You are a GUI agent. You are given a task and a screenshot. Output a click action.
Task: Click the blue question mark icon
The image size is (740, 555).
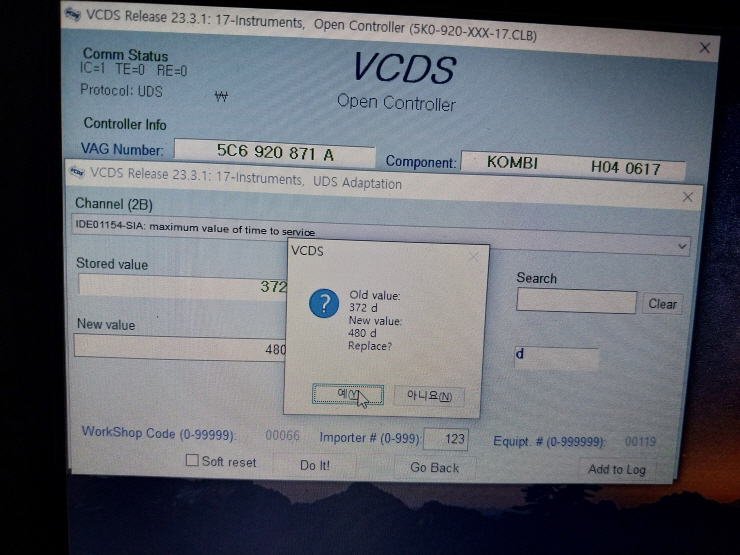(324, 303)
